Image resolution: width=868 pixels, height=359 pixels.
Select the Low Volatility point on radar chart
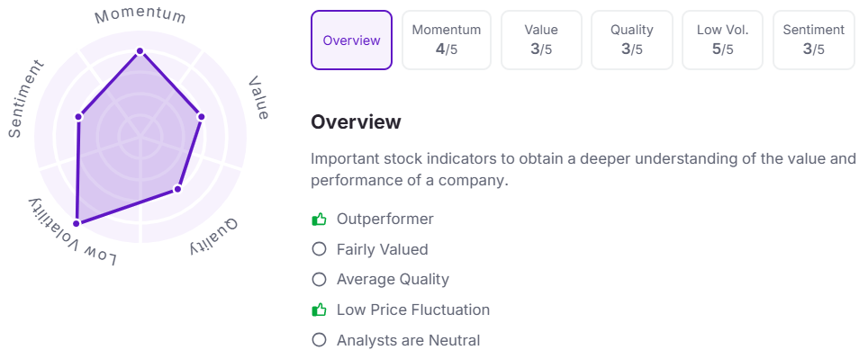tap(77, 223)
